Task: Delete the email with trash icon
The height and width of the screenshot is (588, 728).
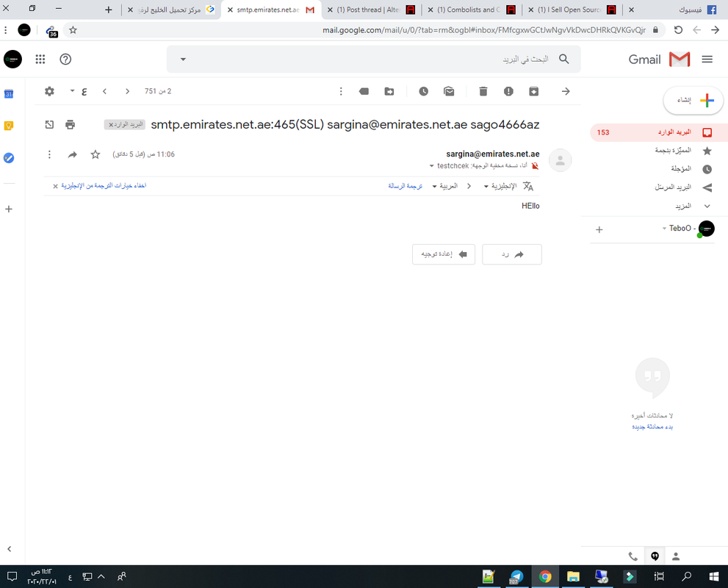Action: pos(483,91)
